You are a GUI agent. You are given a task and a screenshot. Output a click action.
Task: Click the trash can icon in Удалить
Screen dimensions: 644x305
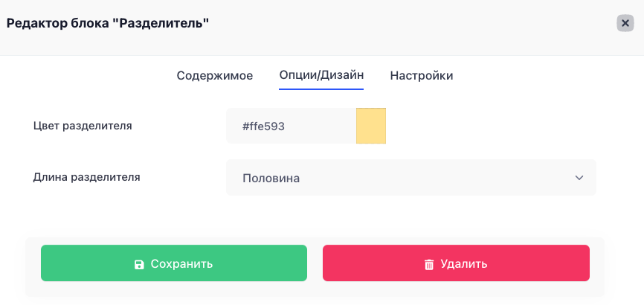429,264
